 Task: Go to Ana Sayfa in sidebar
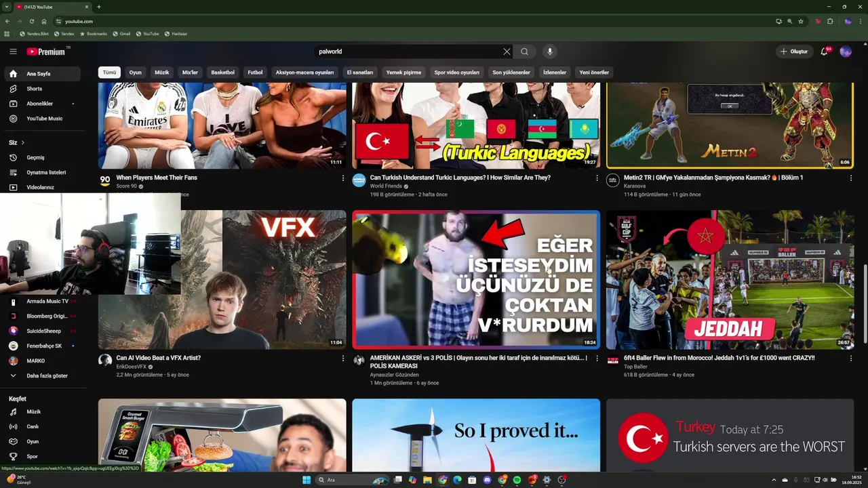[43, 74]
